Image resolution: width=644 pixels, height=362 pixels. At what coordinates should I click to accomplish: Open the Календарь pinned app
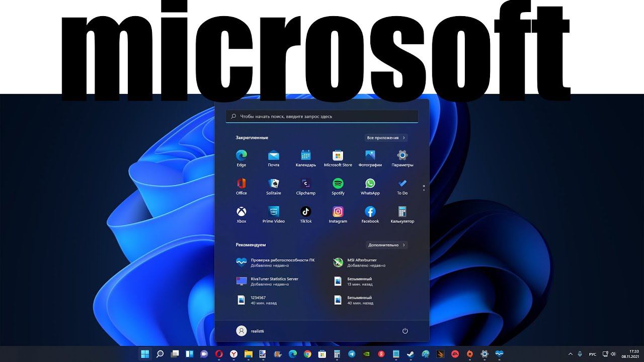click(x=306, y=158)
